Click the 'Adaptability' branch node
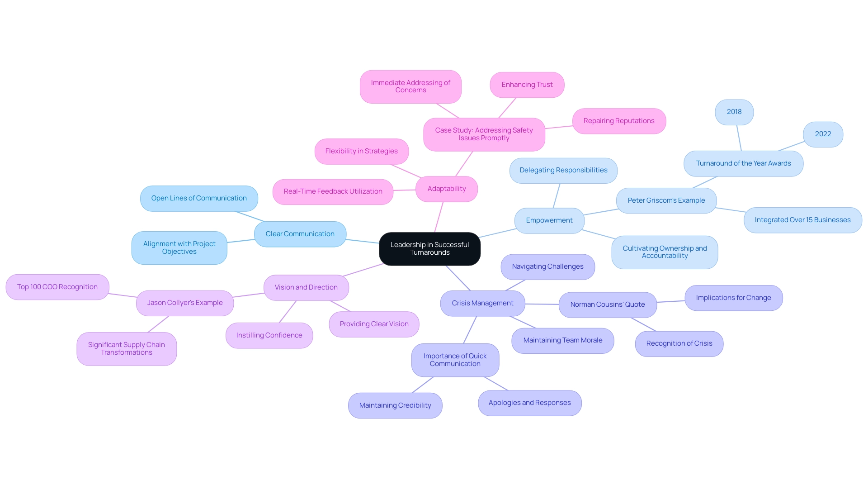This screenshot has width=868, height=490. (447, 189)
